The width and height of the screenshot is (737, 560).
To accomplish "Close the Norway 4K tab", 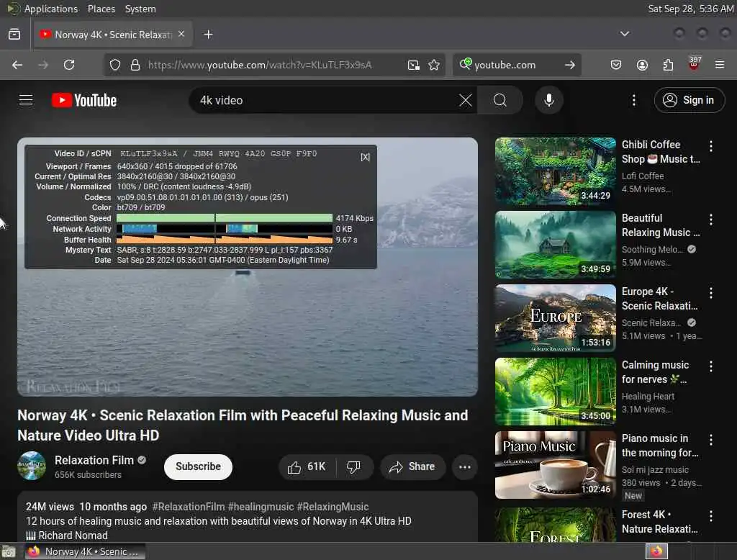I will [181, 34].
